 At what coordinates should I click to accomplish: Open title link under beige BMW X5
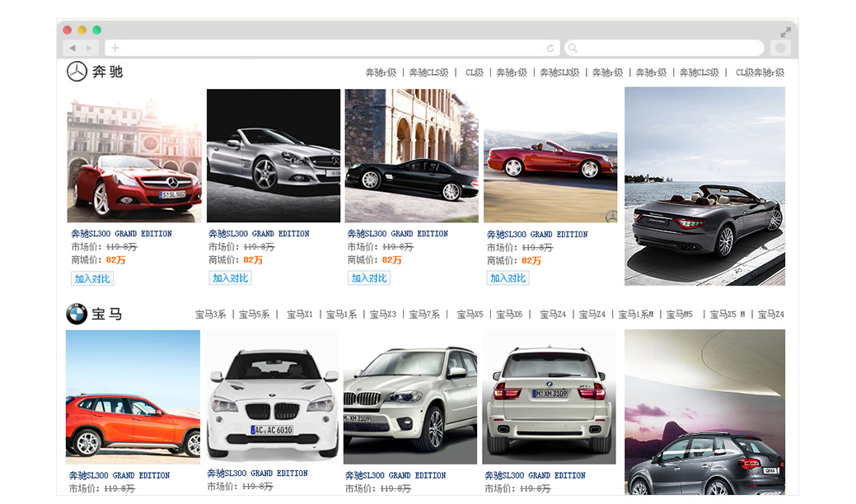point(395,476)
